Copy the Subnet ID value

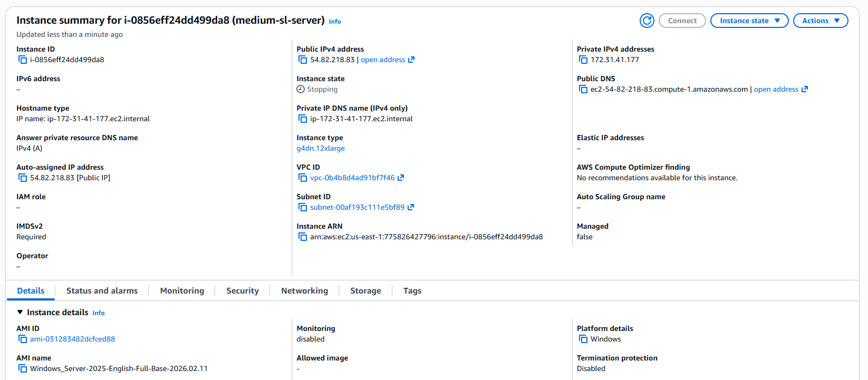point(303,207)
